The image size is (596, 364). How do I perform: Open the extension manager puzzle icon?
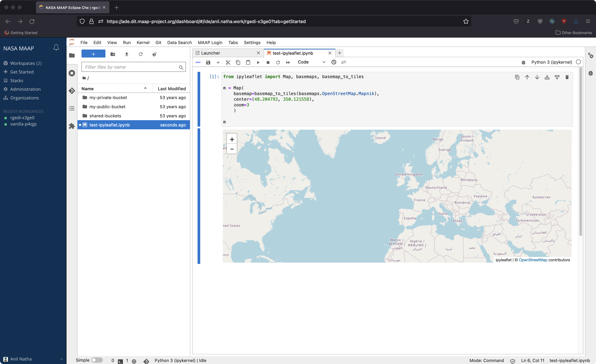coord(72,126)
